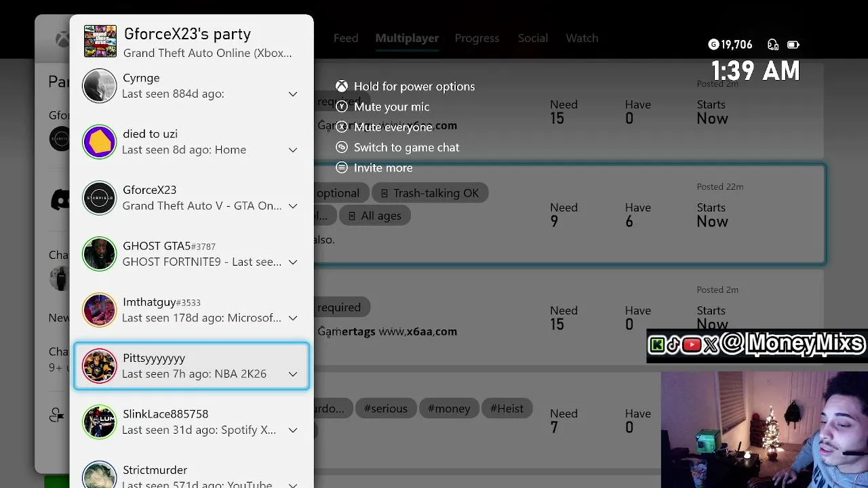Click the TikTok logo in overlay
The image size is (868, 488).
tap(673, 345)
